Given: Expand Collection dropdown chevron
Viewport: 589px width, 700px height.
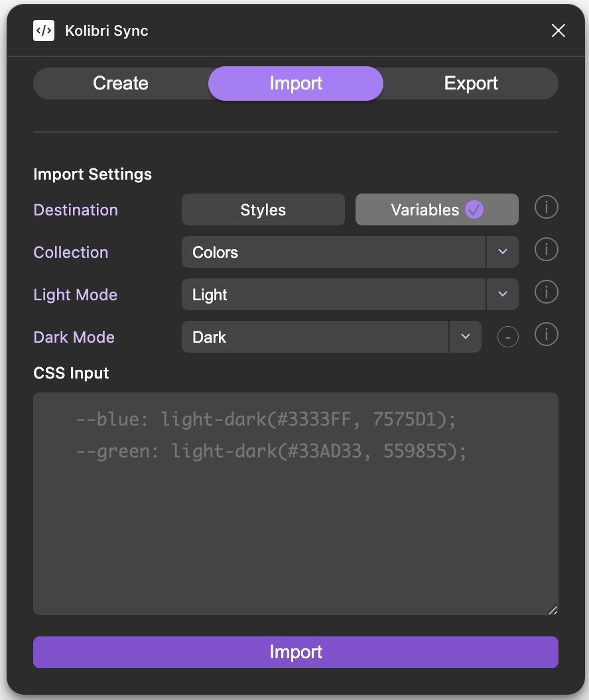Looking at the screenshot, I should [x=502, y=253].
